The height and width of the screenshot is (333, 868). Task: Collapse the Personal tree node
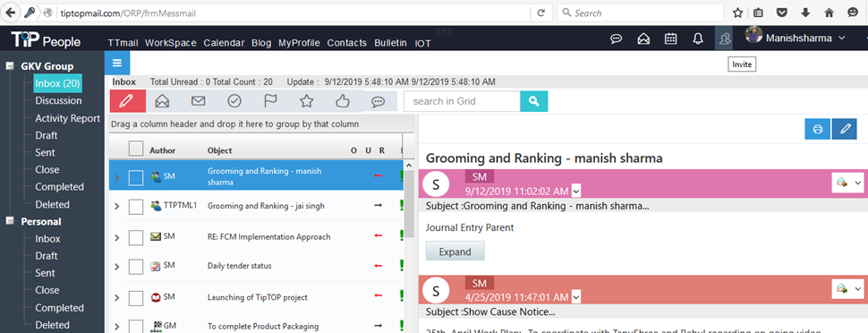pyautogui.click(x=10, y=220)
